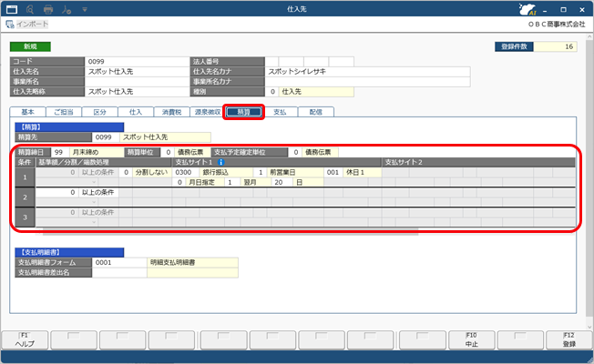Click the 休日1 calendar name text
594x364 pixels.
[355, 172]
